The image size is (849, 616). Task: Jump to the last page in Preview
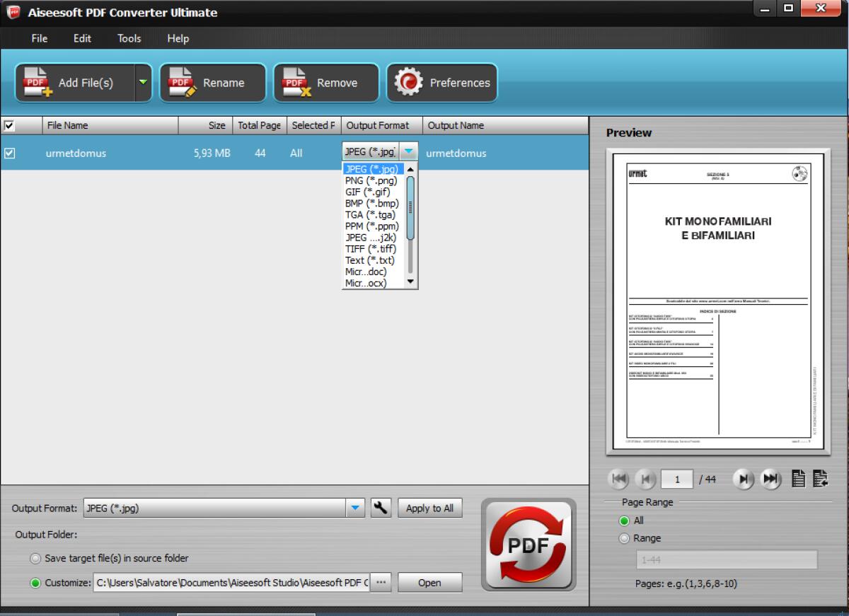[x=770, y=479]
